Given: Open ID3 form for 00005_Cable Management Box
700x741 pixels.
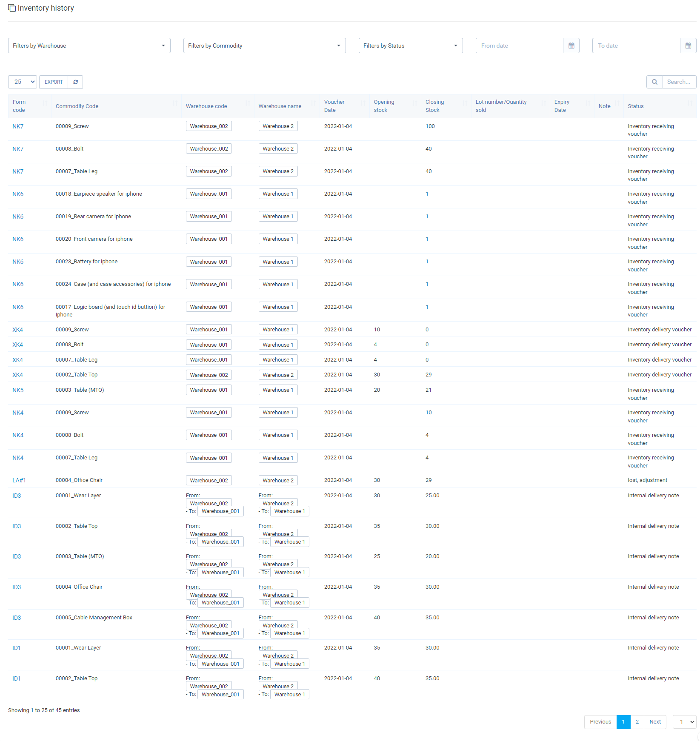Looking at the screenshot, I should click(x=17, y=618).
